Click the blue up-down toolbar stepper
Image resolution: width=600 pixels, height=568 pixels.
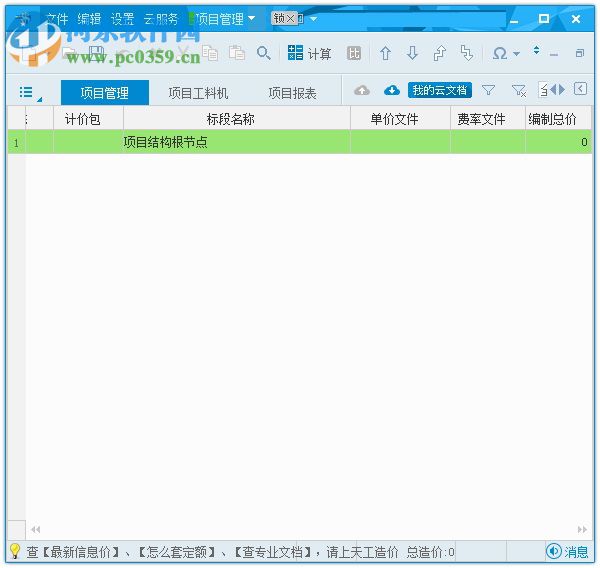[x=536, y=50]
